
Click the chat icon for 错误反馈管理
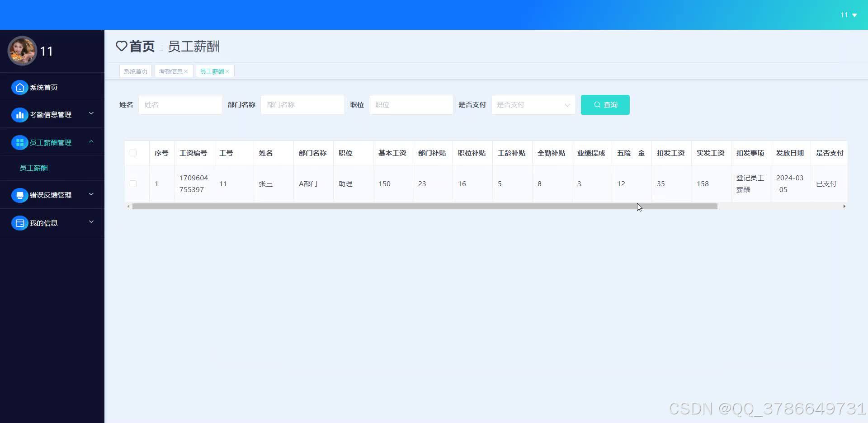click(x=19, y=195)
